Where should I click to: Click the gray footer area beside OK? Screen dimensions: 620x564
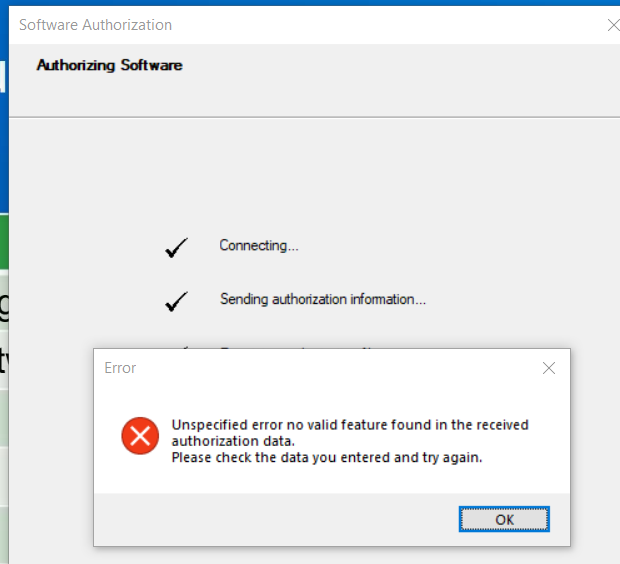[277, 519]
